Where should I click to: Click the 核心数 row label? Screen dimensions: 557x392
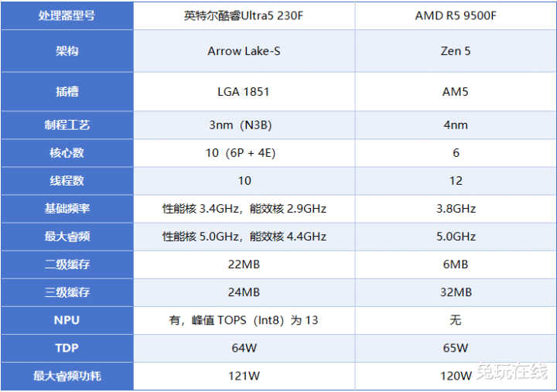67,153
